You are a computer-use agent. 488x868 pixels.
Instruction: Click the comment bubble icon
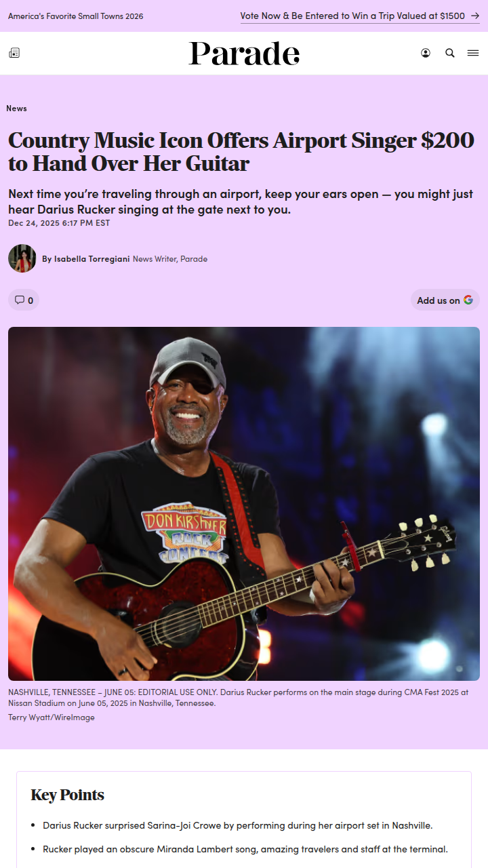pos(20,300)
